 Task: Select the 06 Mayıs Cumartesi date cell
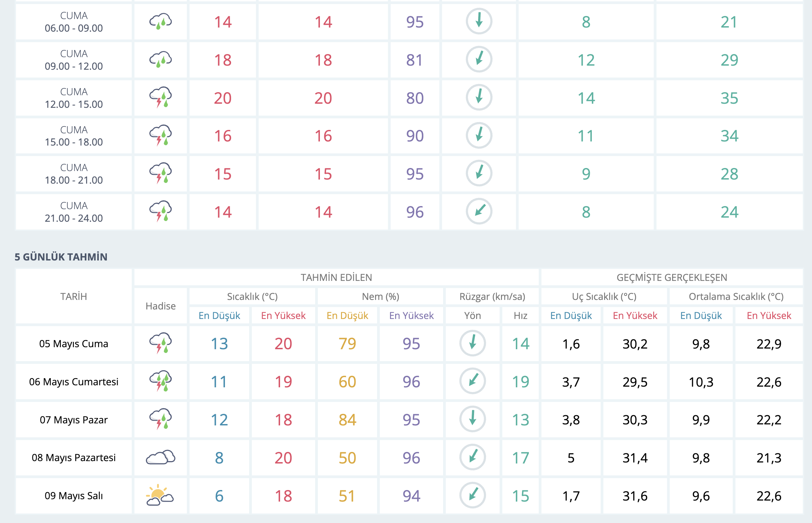pos(74,382)
